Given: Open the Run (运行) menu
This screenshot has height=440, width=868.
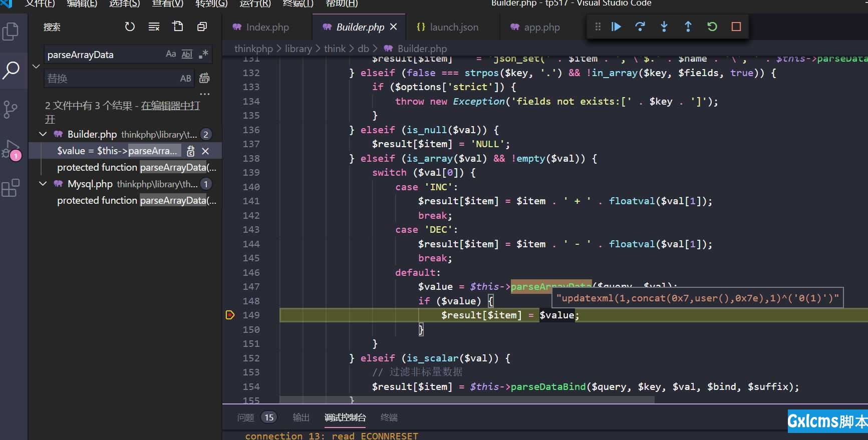Looking at the screenshot, I should pyautogui.click(x=255, y=4).
